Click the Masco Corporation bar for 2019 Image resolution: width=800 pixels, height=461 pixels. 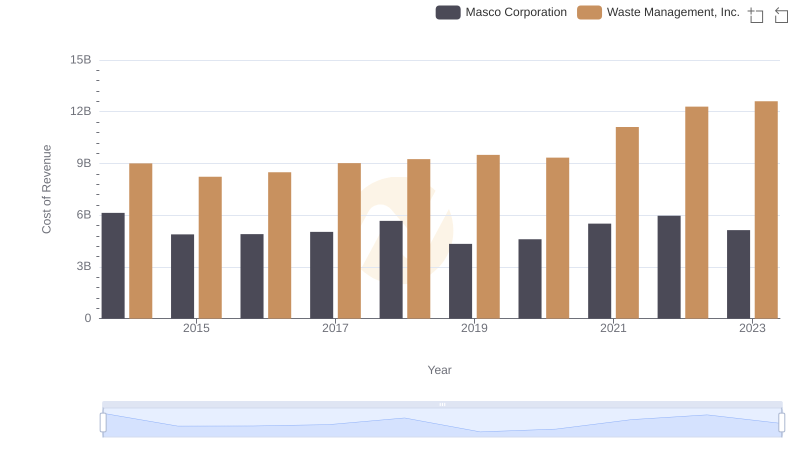click(x=460, y=281)
